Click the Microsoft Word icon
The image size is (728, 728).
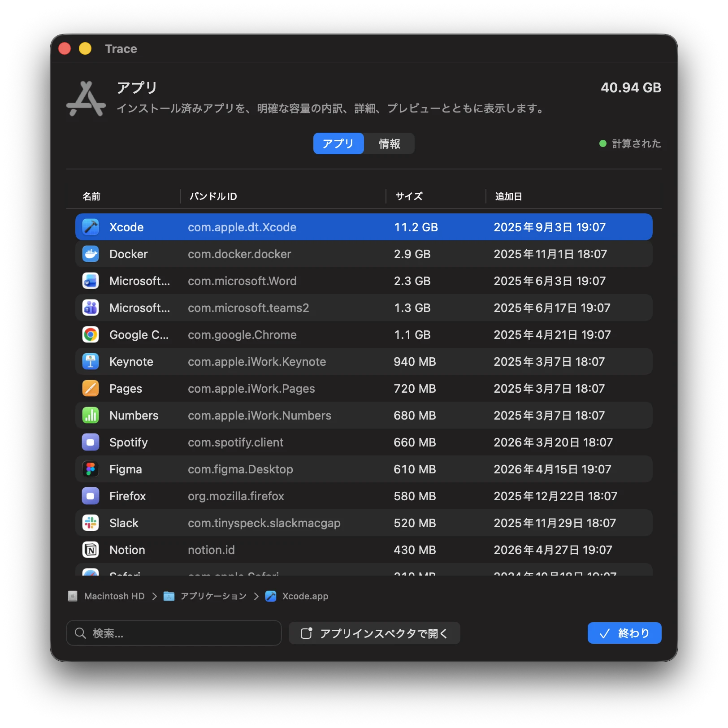coord(91,281)
